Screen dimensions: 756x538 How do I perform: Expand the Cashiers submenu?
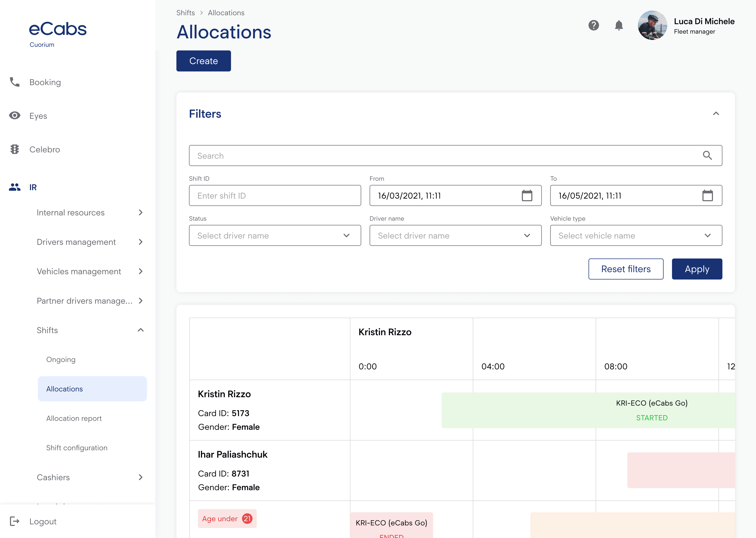(x=141, y=477)
